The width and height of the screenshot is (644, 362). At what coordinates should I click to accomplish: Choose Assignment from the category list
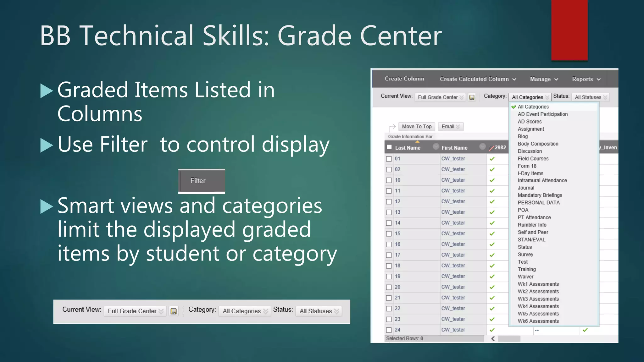click(x=531, y=129)
